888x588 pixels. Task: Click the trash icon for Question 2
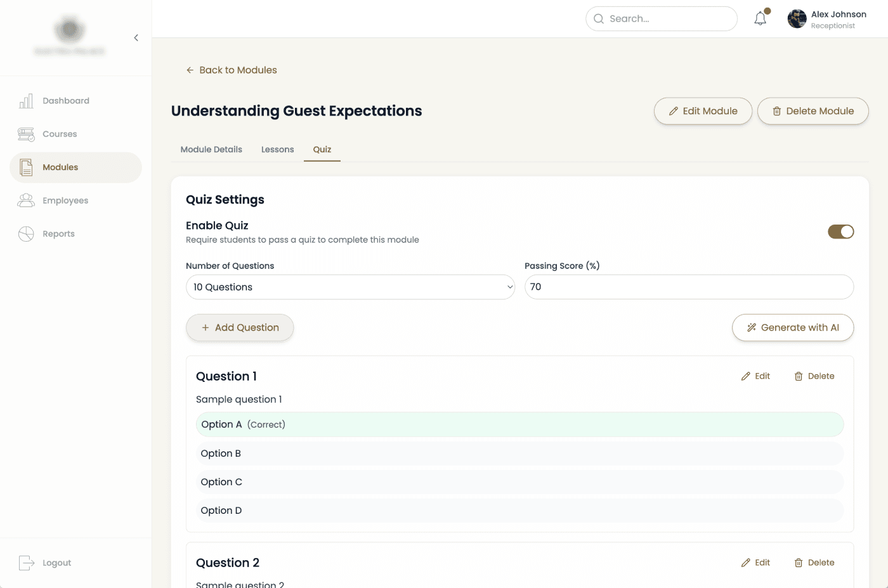(799, 563)
